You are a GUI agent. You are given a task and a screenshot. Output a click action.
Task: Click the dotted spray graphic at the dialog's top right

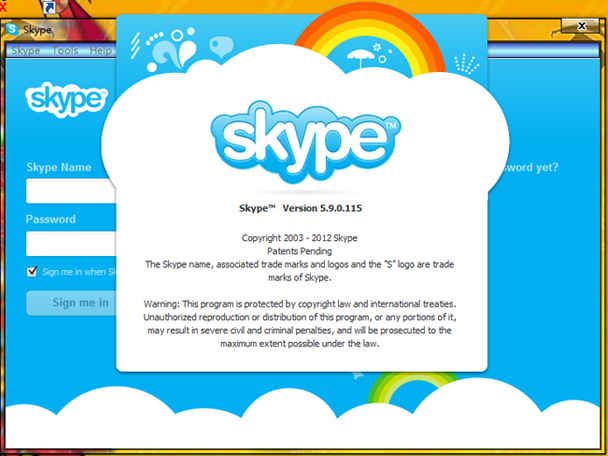coord(466,64)
